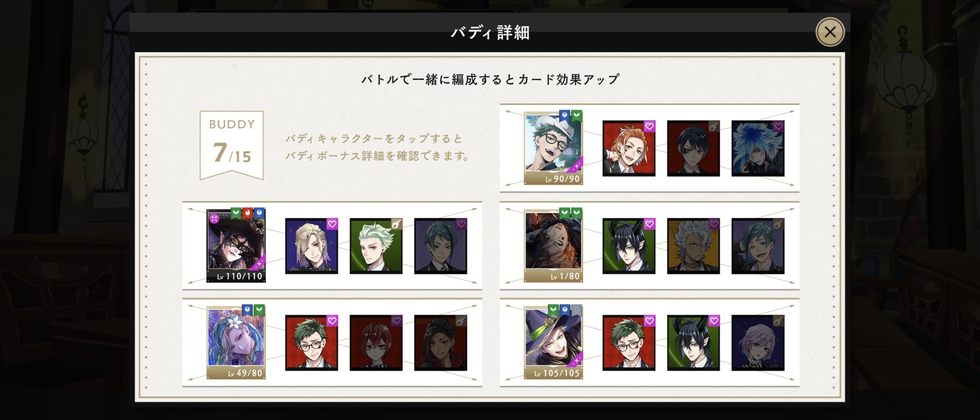980x420 pixels.
Task: Tap the horned buddy beside the Lv 1/80 card
Action: (x=629, y=246)
